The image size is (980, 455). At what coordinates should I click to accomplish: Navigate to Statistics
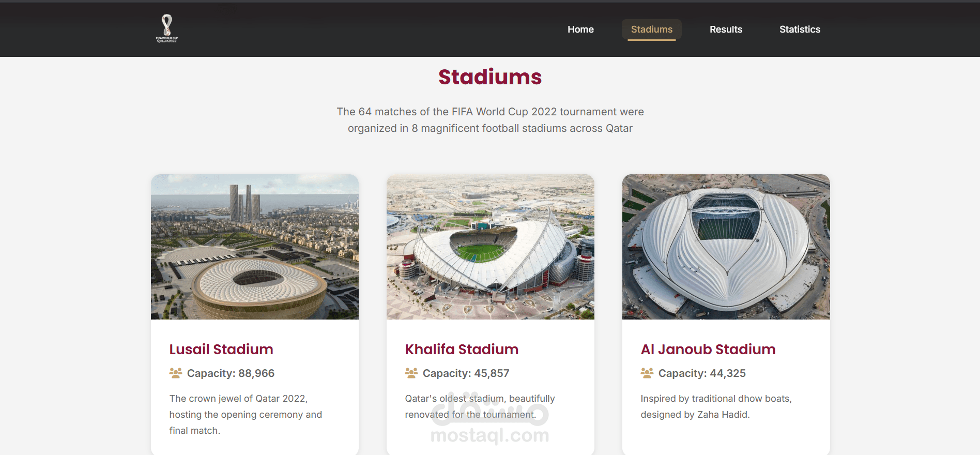(x=800, y=29)
